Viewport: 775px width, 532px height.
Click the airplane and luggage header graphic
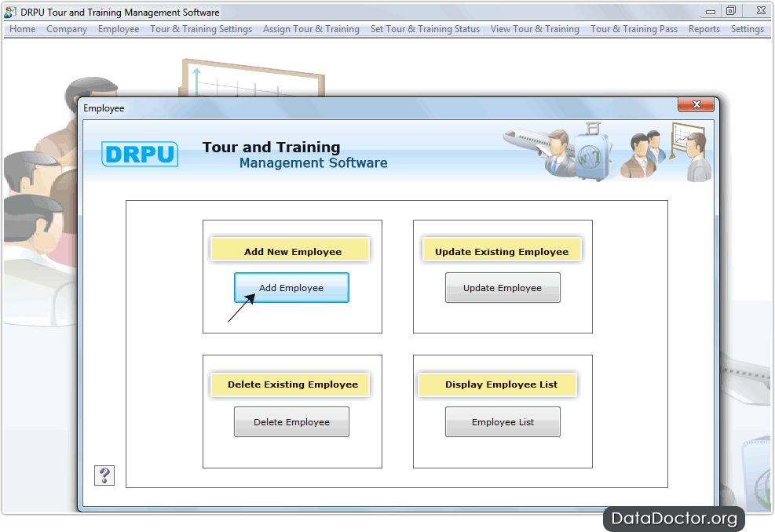(x=558, y=151)
